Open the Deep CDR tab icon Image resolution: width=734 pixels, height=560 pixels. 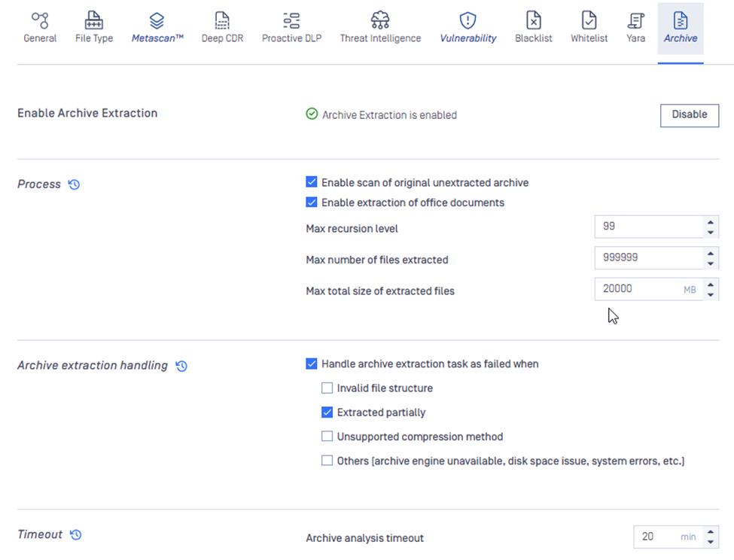point(222,20)
